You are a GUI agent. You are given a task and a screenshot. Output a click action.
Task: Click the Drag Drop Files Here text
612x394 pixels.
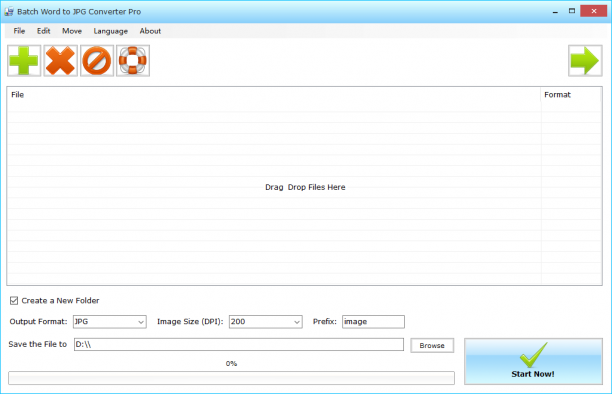[x=305, y=187]
